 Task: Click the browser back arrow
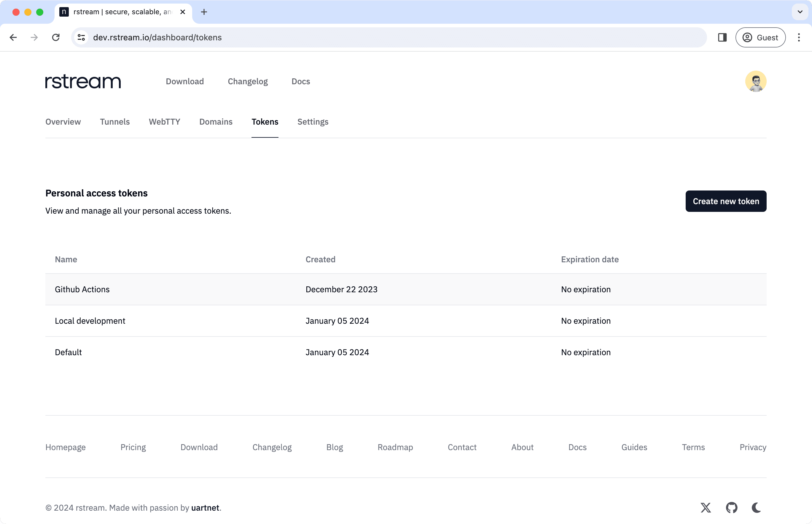[x=13, y=37]
